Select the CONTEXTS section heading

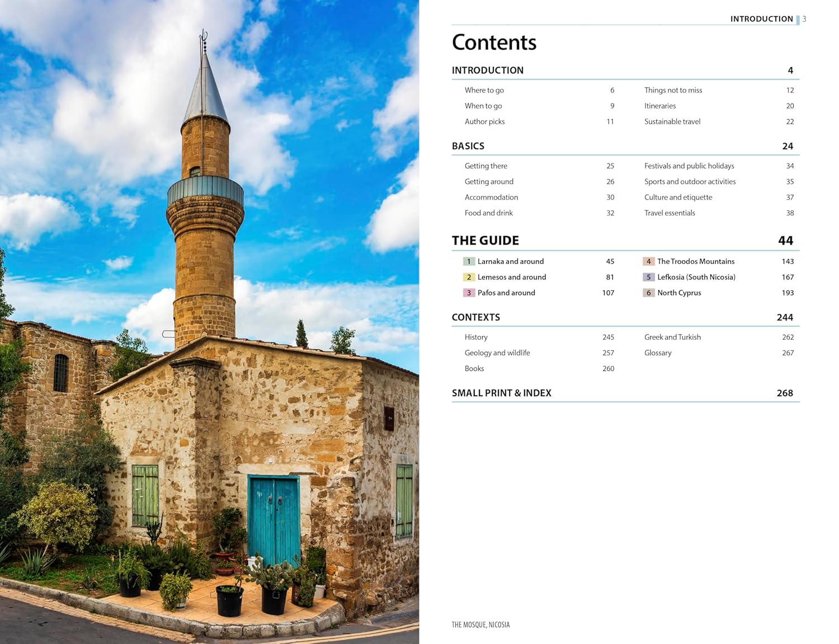(x=475, y=317)
